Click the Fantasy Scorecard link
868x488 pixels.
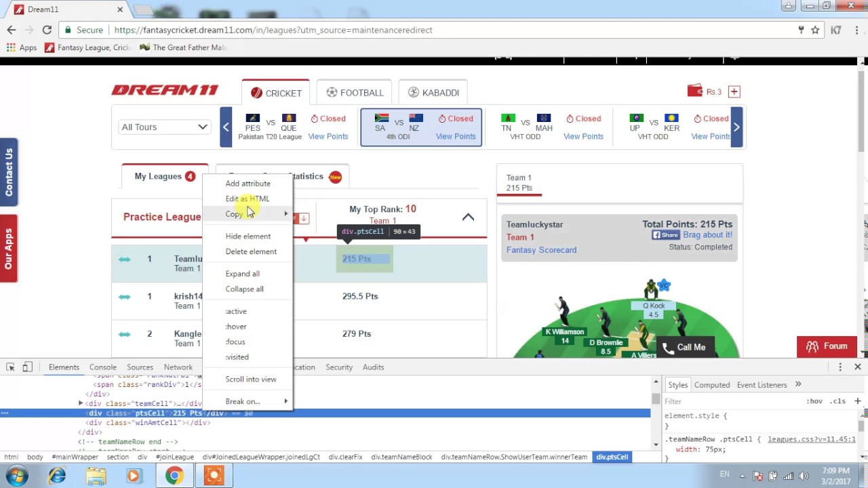[541, 250]
